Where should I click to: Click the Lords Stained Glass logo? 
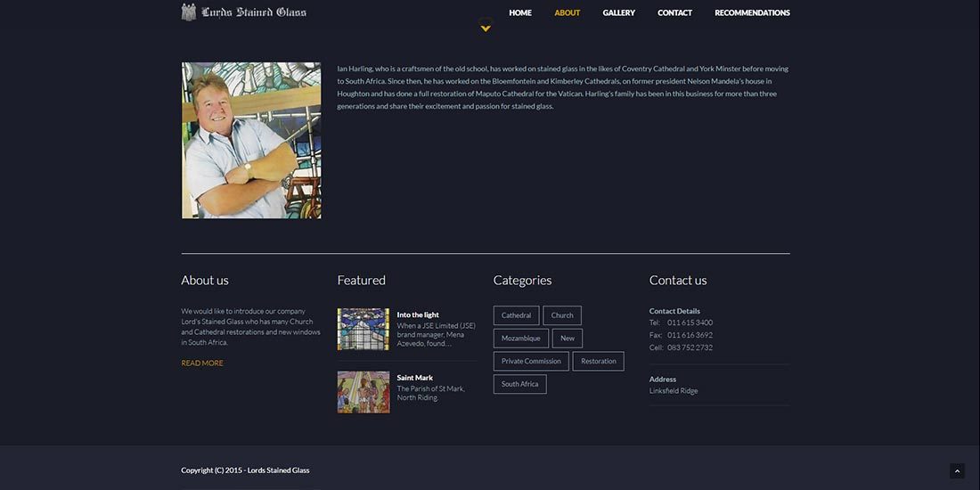click(x=243, y=12)
